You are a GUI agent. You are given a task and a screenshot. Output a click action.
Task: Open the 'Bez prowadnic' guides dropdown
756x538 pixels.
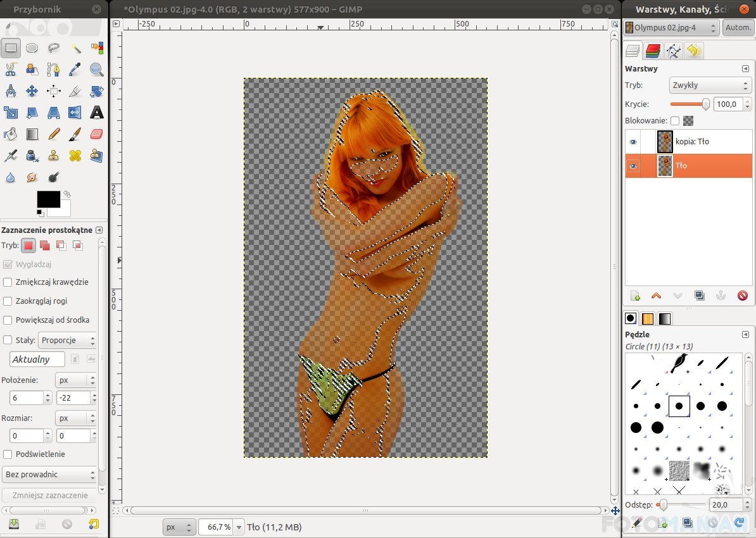[49, 474]
